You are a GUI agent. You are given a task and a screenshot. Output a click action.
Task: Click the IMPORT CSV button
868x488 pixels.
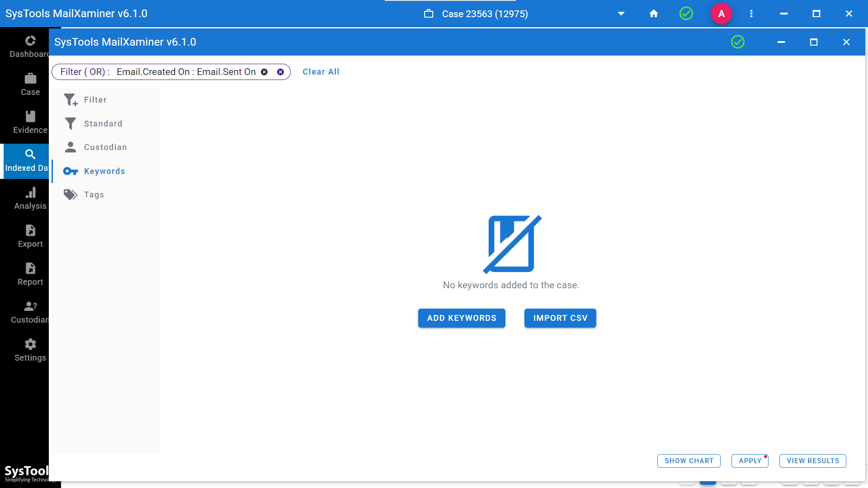tap(560, 318)
